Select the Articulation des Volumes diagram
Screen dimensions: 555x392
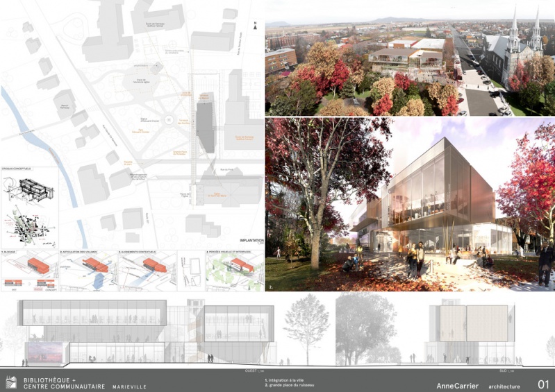(x=88, y=271)
